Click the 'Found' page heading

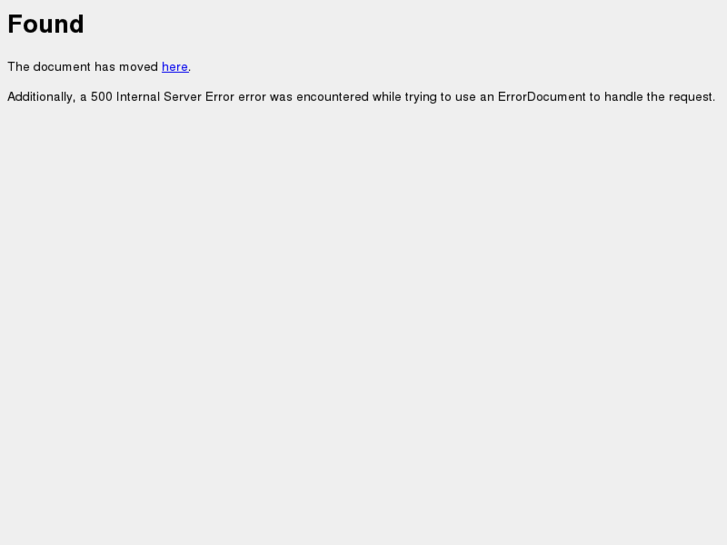click(x=46, y=24)
